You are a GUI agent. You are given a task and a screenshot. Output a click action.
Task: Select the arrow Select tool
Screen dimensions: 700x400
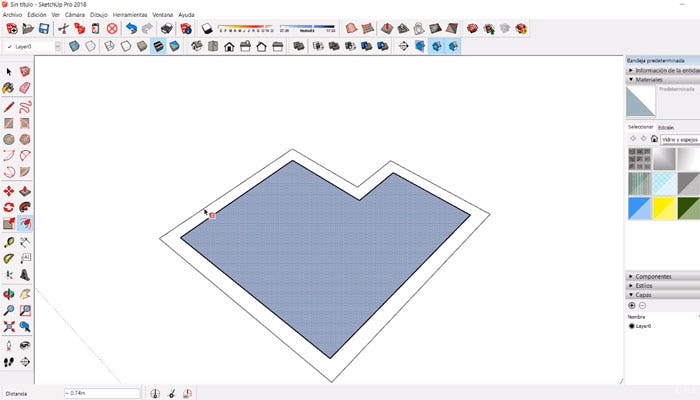click(9, 72)
